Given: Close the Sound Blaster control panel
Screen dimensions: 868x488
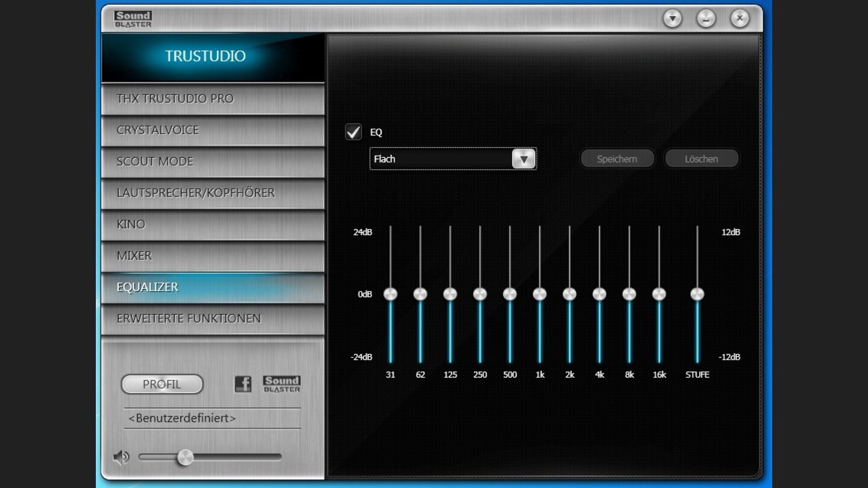Looking at the screenshot, I should pos(740,19).
